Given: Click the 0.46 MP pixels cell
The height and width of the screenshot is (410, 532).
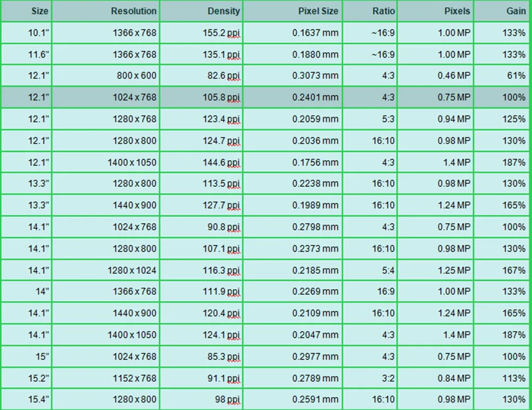Looking at the screenshot, I should pos(436,76).
